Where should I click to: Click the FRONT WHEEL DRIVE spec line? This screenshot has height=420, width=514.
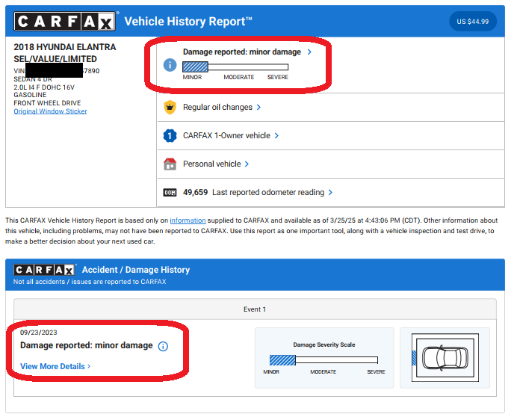pos(47,103)
